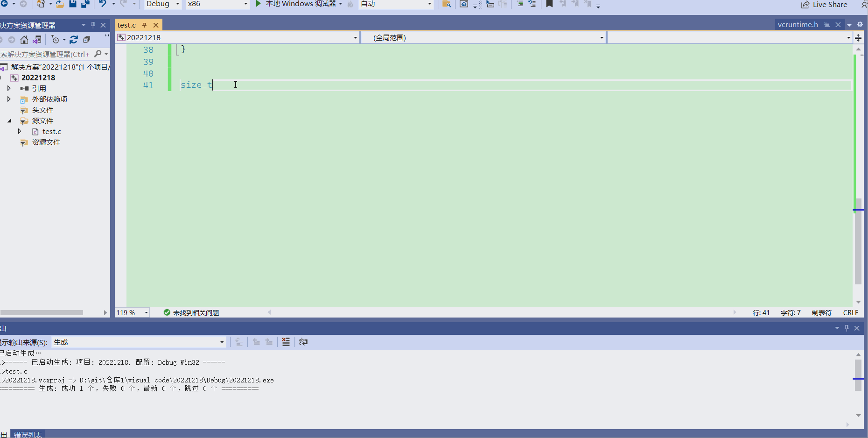Click the 制表符 indentation indicator
The image size is (868, 438).
(x=821, y=313)
